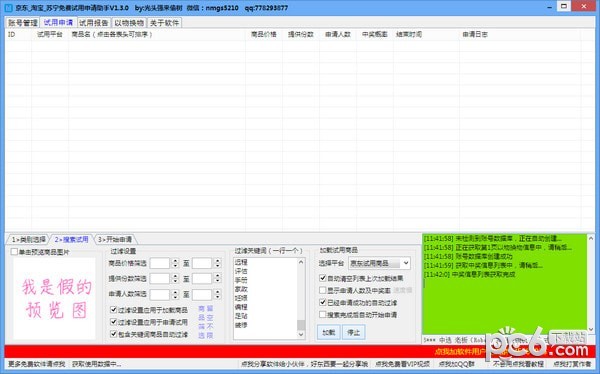
Task: Open the 3>开始申请 sub-tab
Action: [115, 240]
